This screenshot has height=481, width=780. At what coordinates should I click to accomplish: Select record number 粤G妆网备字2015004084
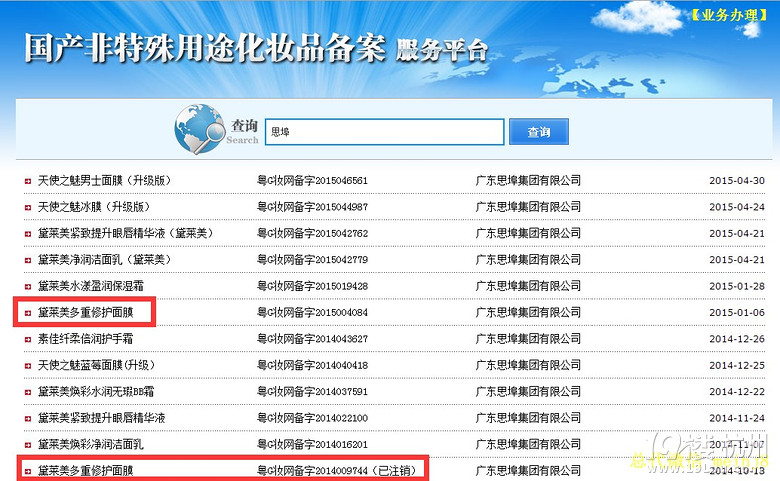[312, 312]
